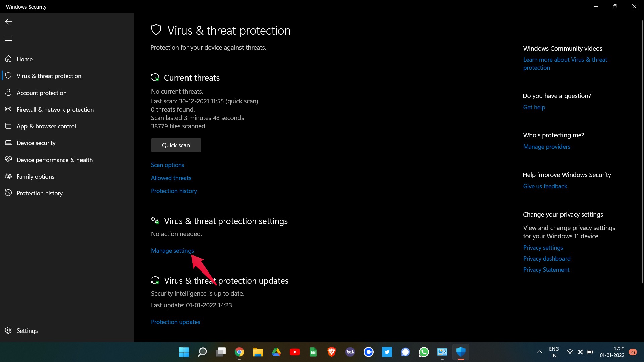Open App & browser control
The width and height of the screenshot is (644, 362).
click(46, 126)
